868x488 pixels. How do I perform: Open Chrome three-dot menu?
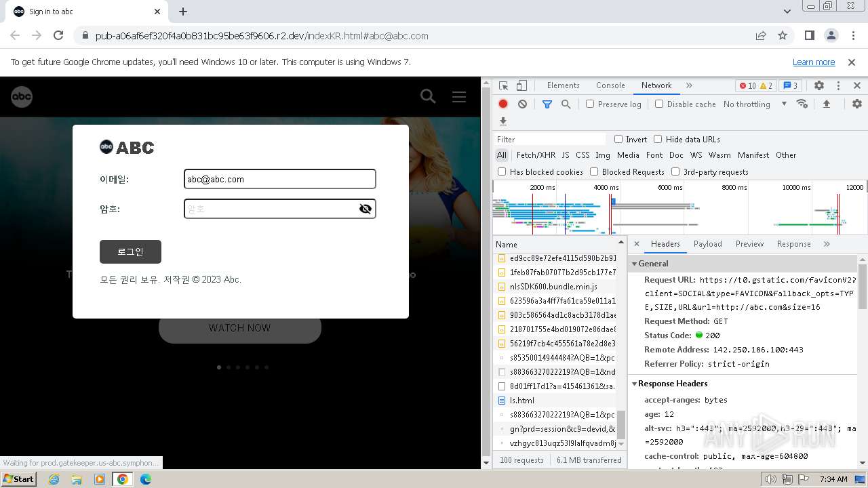tap(853, 36)
